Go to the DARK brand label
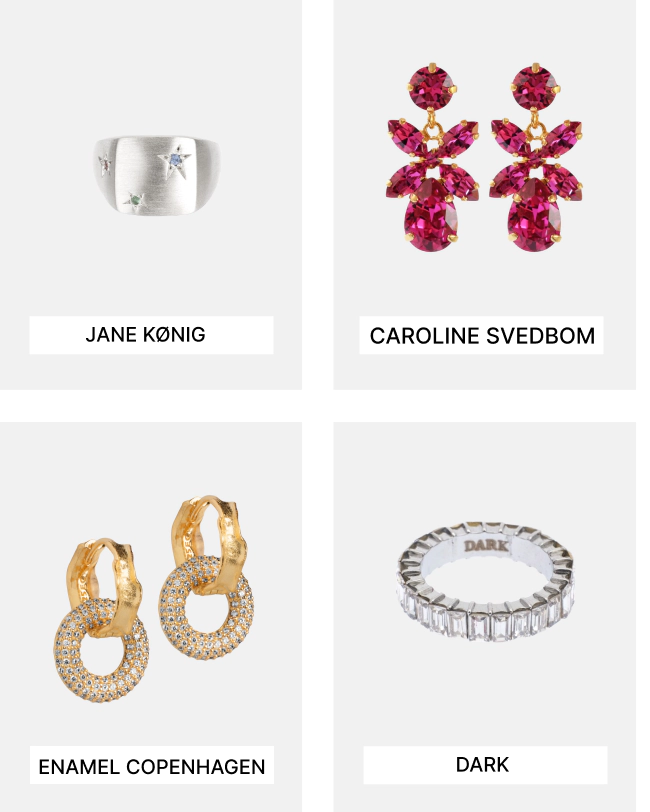The height and width of the screenshot is (812, 650). click(x=485, y=765)
